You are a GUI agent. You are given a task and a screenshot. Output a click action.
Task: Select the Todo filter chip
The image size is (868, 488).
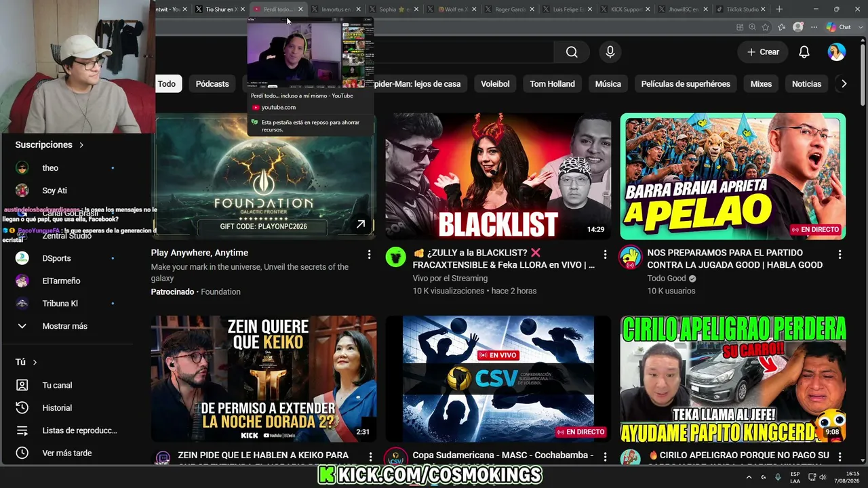167,84
